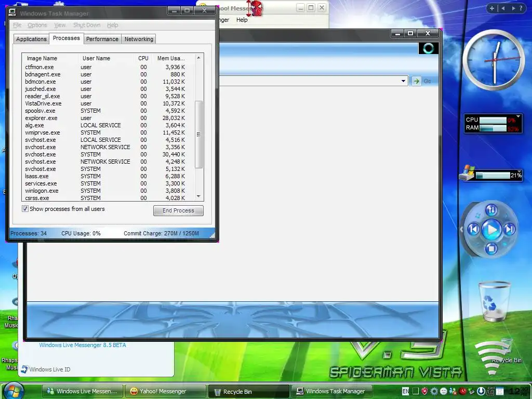532x399 pixels.
Task: Click the process list scrollbar thumb
Action: click(x=199, y=135)
